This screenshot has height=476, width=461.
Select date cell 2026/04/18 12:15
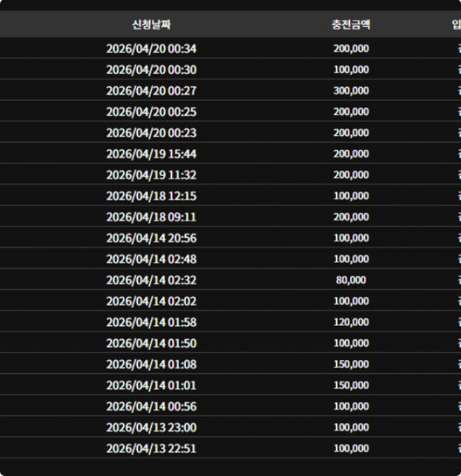pos(151,196)
